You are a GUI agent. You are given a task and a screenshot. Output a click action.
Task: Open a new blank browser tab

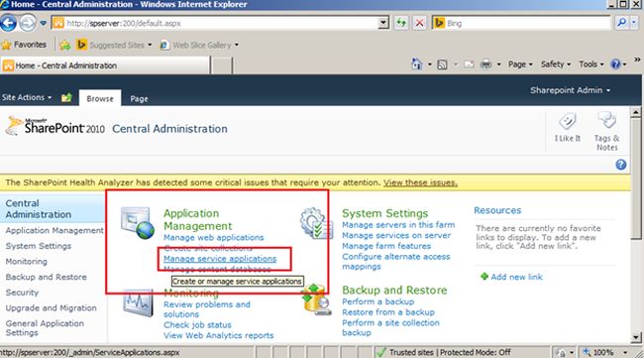pyautogui.click(x=222, y=65)
